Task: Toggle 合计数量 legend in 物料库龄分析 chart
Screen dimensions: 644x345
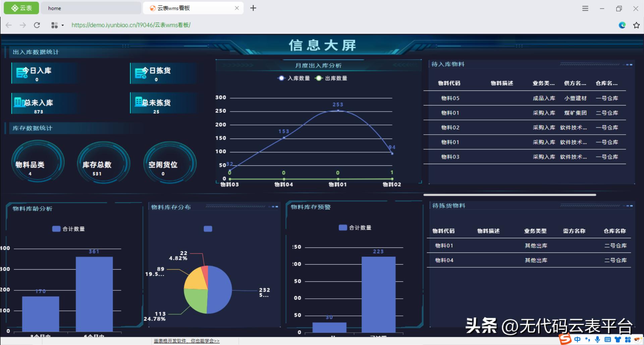Action: (68, 229)
